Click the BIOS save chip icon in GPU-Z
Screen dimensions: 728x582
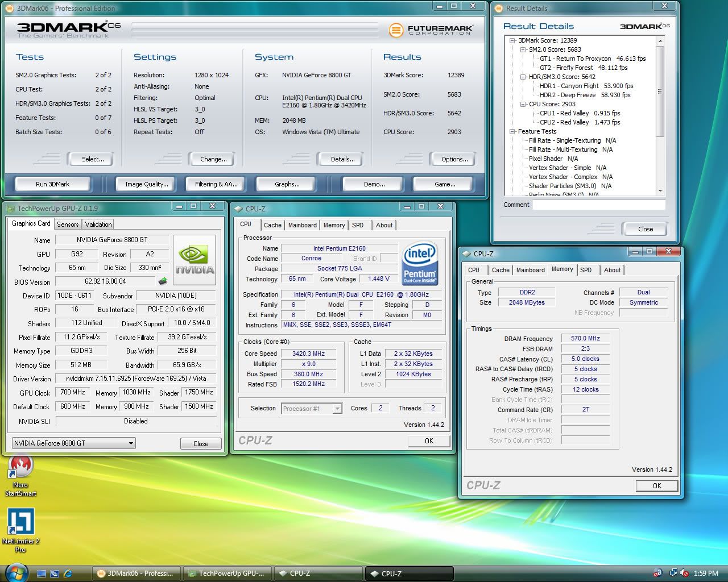pyautogui.click(x=163, y=281)
